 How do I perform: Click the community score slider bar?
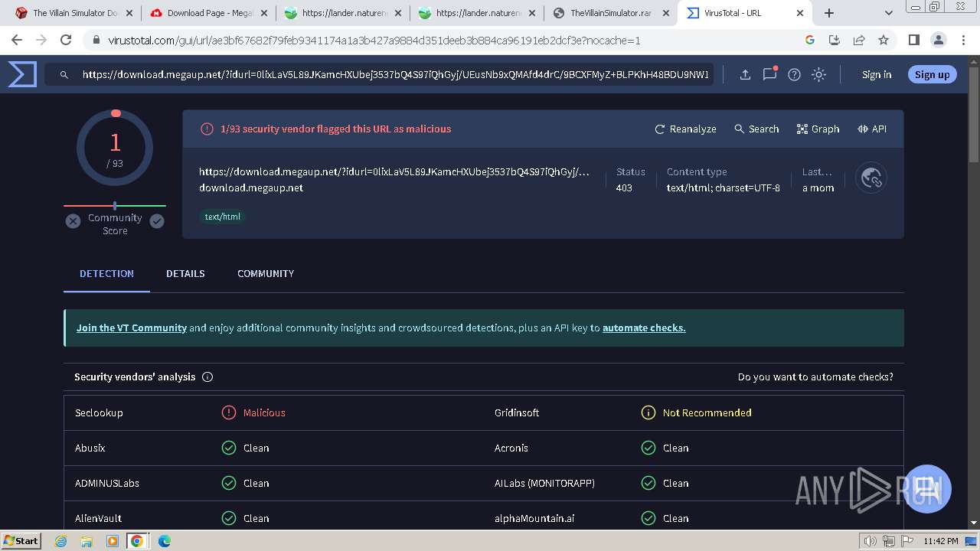tap(115, 206)
